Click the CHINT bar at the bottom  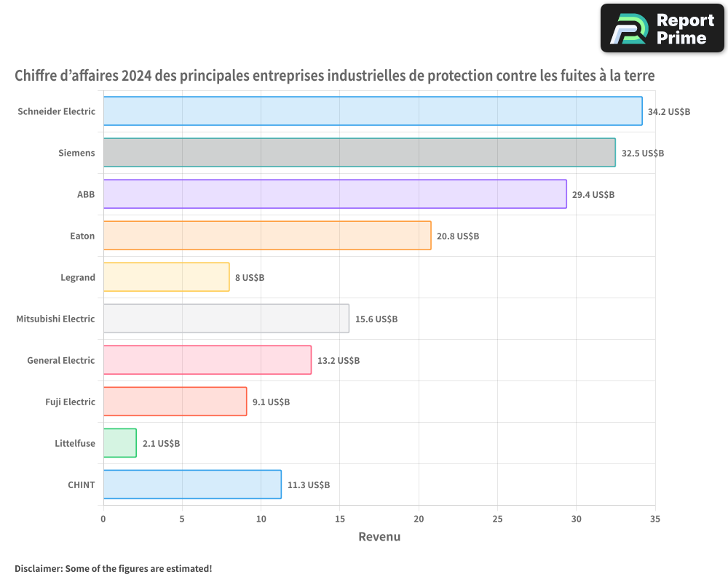click(x=189, y=485)
